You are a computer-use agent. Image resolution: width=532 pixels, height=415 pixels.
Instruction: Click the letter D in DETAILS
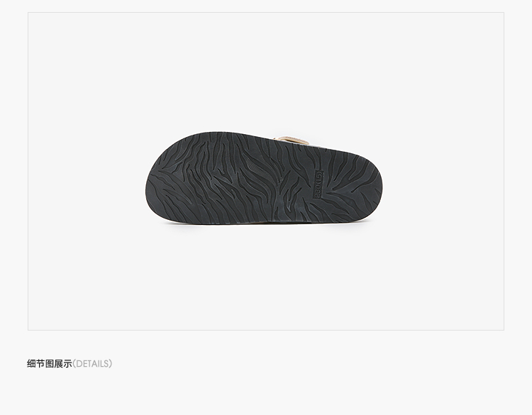pyautogui.click(x=79, y=364)
